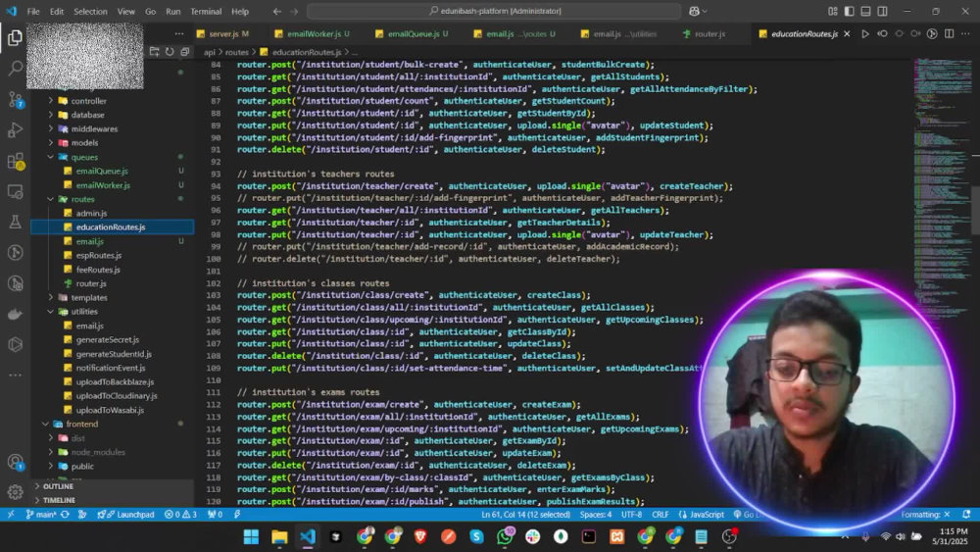Click Spaces: 4 indentation setting
Screen dimensions: 980x552
pos(596,515)
